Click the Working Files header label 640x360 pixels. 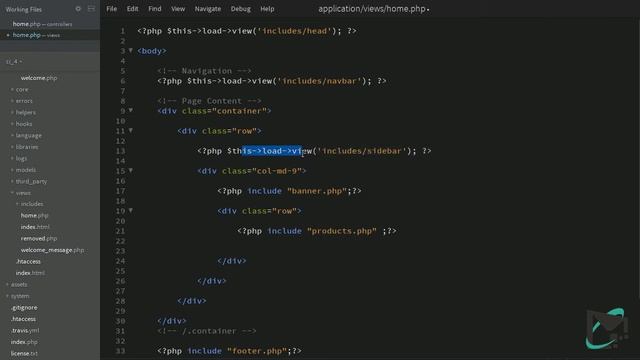(x=24, y=9)
